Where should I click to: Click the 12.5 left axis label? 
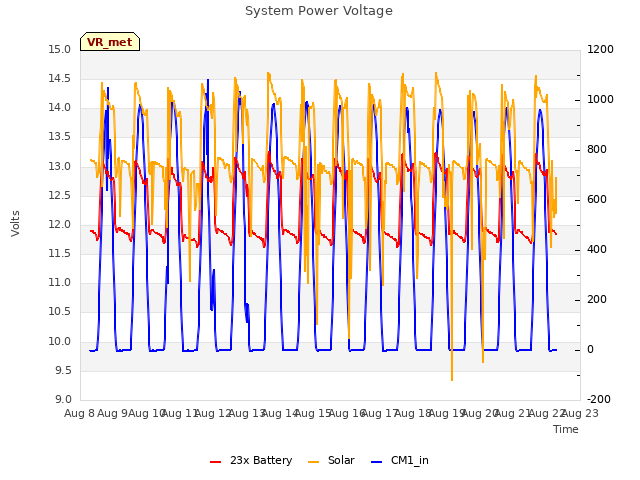click(60, 196)
